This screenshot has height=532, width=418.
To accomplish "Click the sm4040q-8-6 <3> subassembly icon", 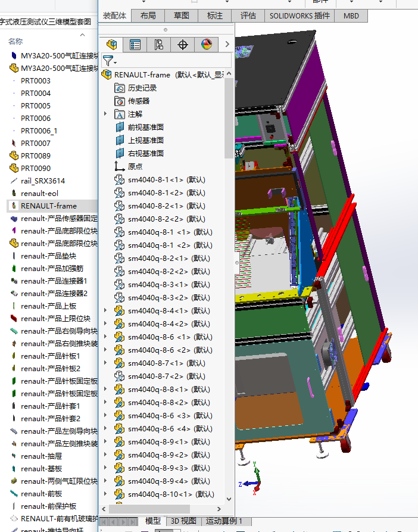I will click(119, 415).
